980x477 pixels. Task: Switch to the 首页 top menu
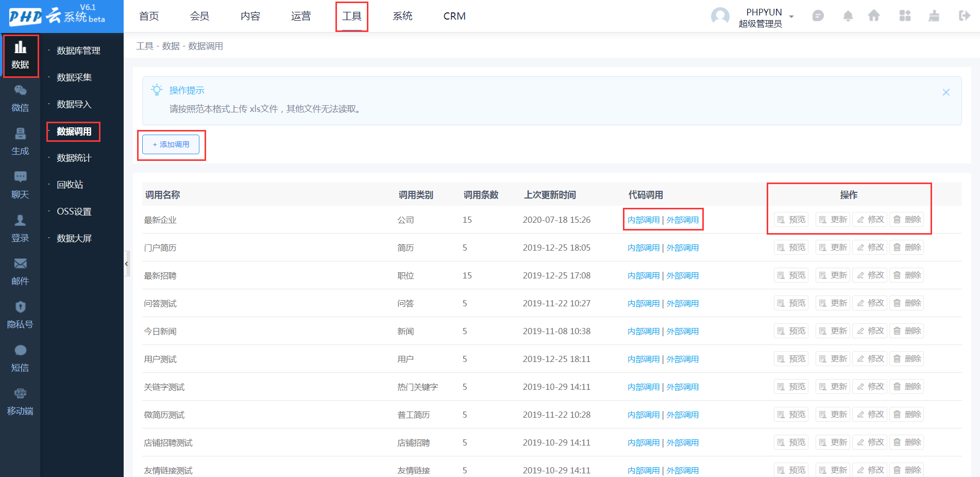pyautogui.click(x=149, y=16)
